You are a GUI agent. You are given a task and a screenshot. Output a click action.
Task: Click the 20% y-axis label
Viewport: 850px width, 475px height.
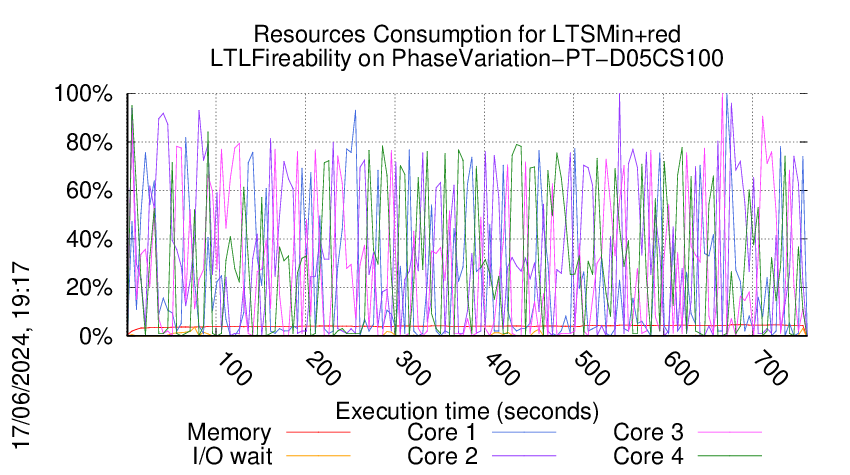[89, 287]
